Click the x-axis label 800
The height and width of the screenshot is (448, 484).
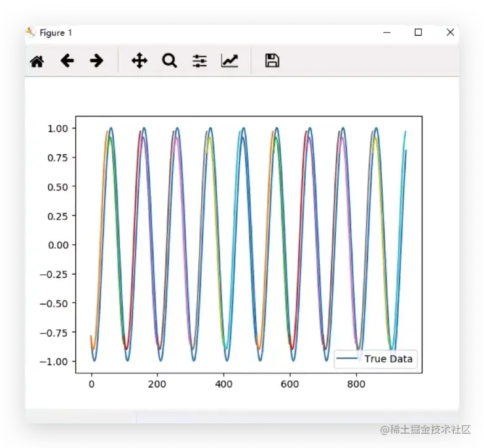pos(356,384)
